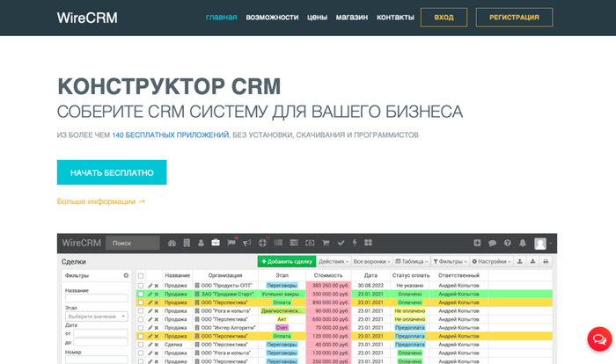Click the green Успешно закры... stage tag
The image size is (616, 364).
click(x=282, y=295)
